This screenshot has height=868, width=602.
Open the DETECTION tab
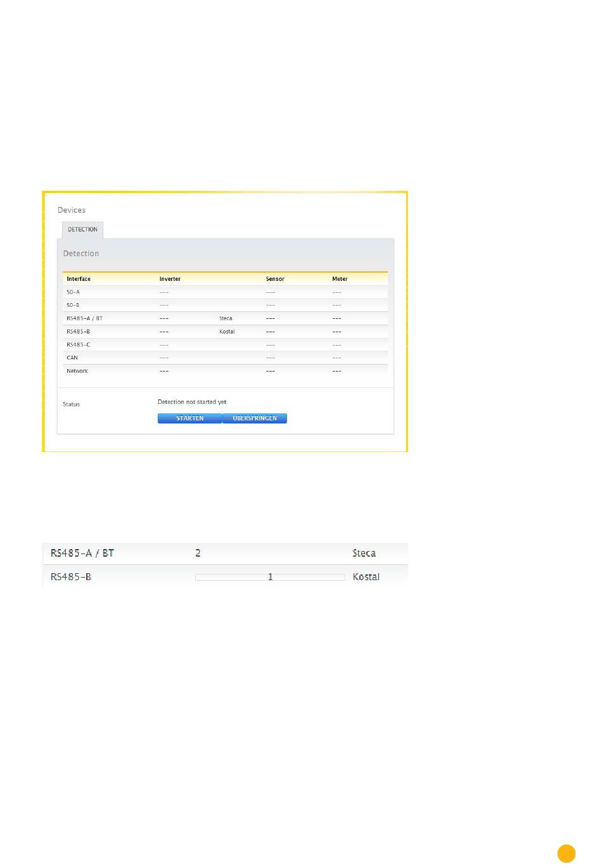[82, 230]
